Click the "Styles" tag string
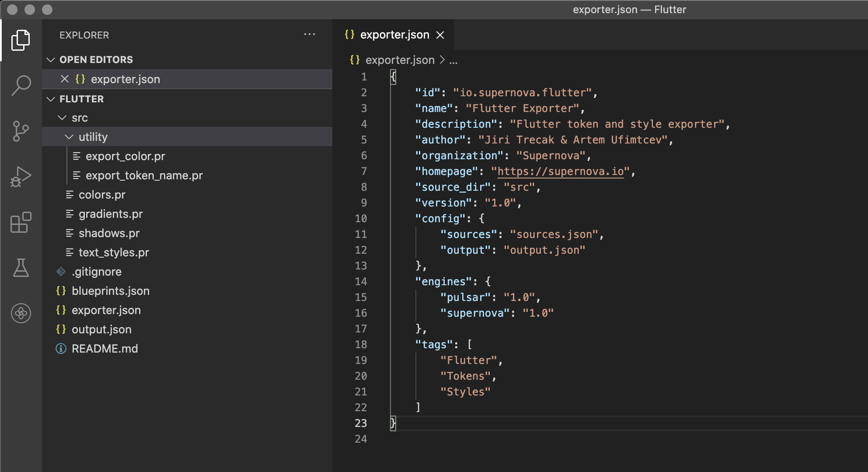868x472 pixels. coord(466,392)
